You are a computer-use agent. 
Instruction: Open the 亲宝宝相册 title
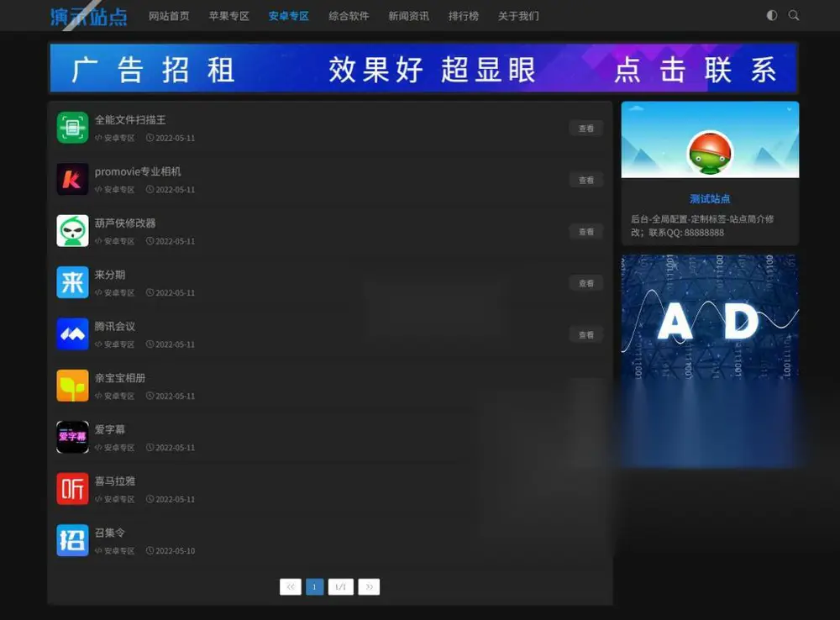click(120, 378)
